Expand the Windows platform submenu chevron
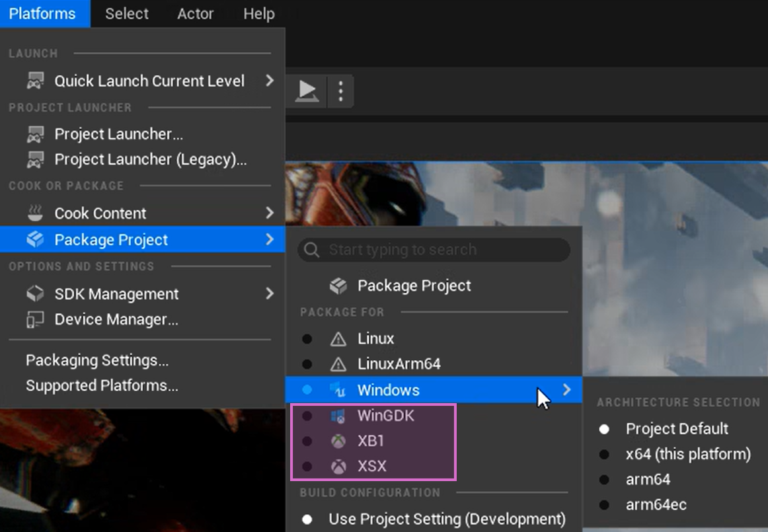 coord(566,390)
